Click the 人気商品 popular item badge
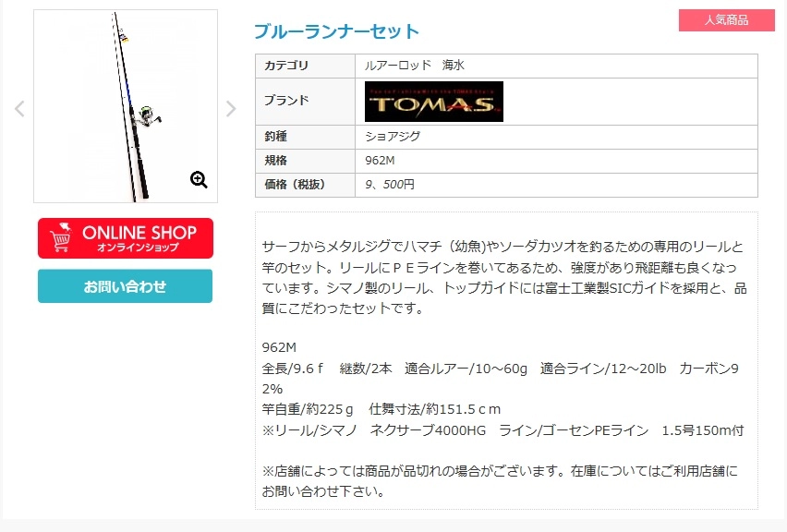The image size is (787, 532). coord(726,20)
